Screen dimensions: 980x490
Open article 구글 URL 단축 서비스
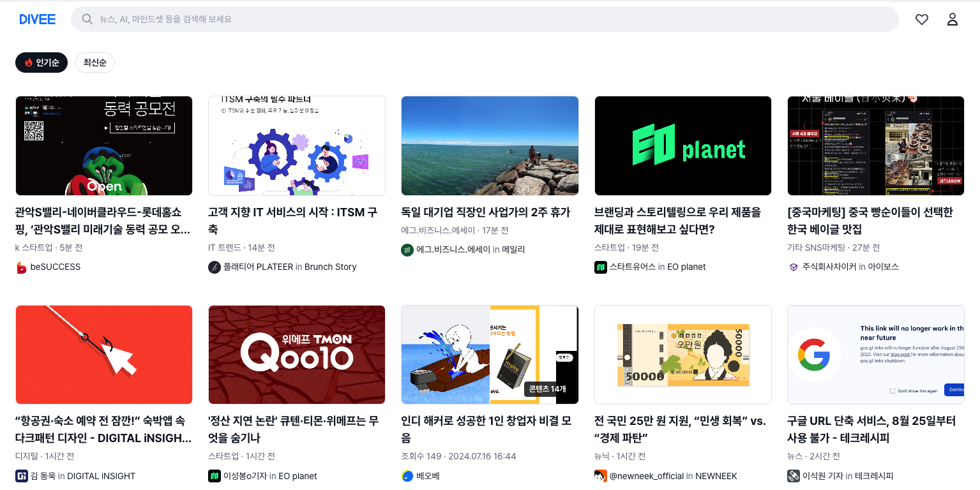[x=871, y=429]
